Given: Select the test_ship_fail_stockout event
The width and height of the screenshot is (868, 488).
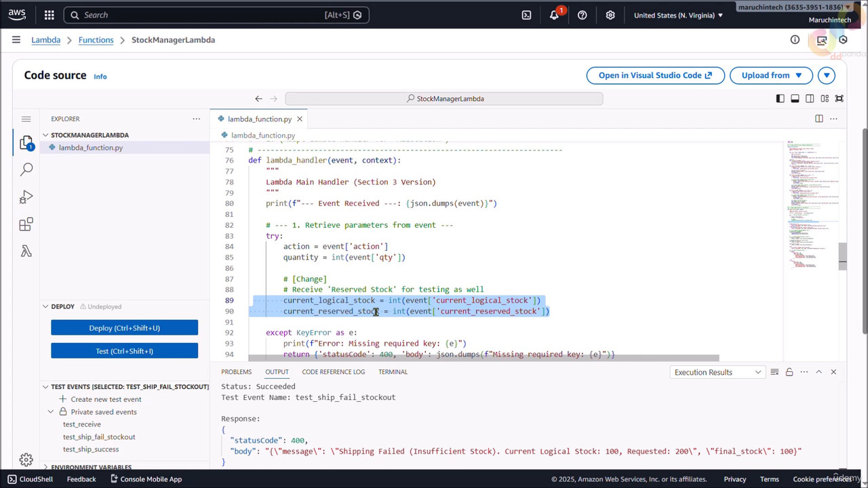Looking at the screenshot, I should click(x=99, y=437).
